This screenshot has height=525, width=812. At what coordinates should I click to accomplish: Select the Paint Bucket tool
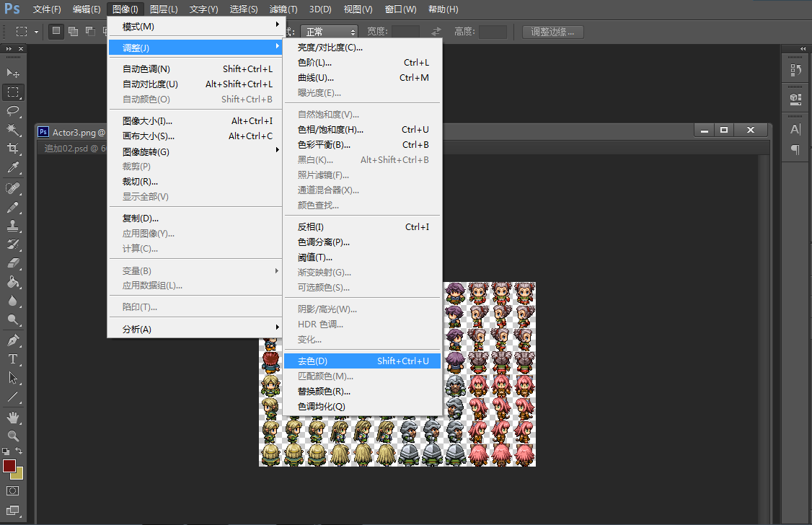[x=13, y=282]
